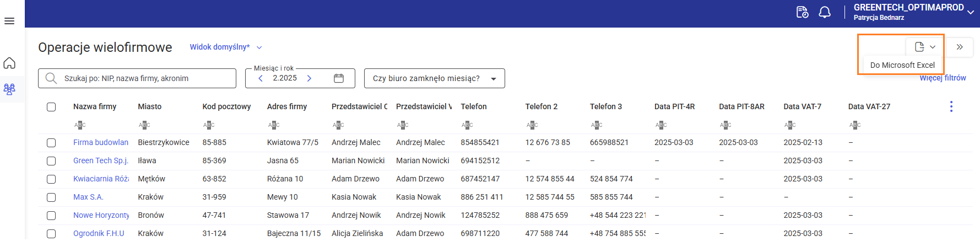
Task: Open column options three-dot menu
Action: [951, 106]
